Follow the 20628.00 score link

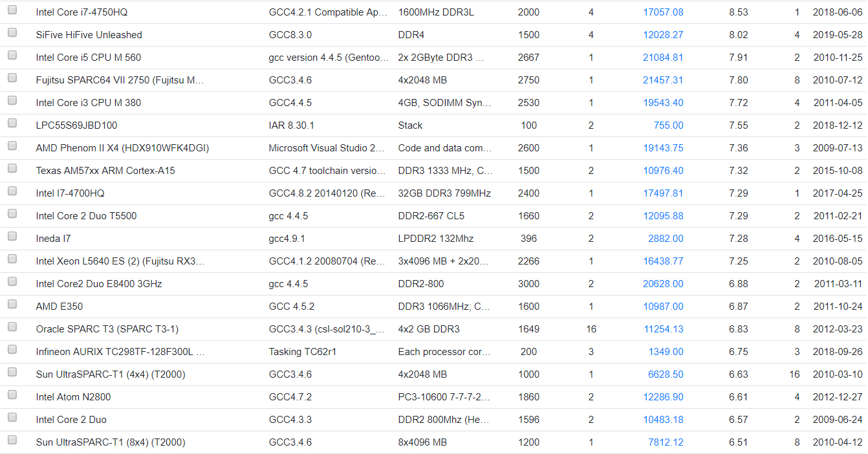pyautogui.click(x=663, y=284)
